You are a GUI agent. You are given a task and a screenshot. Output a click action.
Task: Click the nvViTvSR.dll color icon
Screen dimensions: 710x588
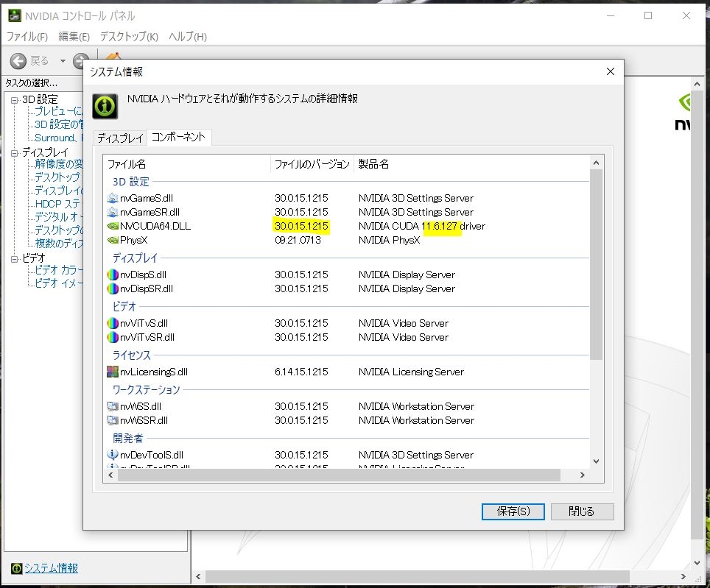(112, 337)
